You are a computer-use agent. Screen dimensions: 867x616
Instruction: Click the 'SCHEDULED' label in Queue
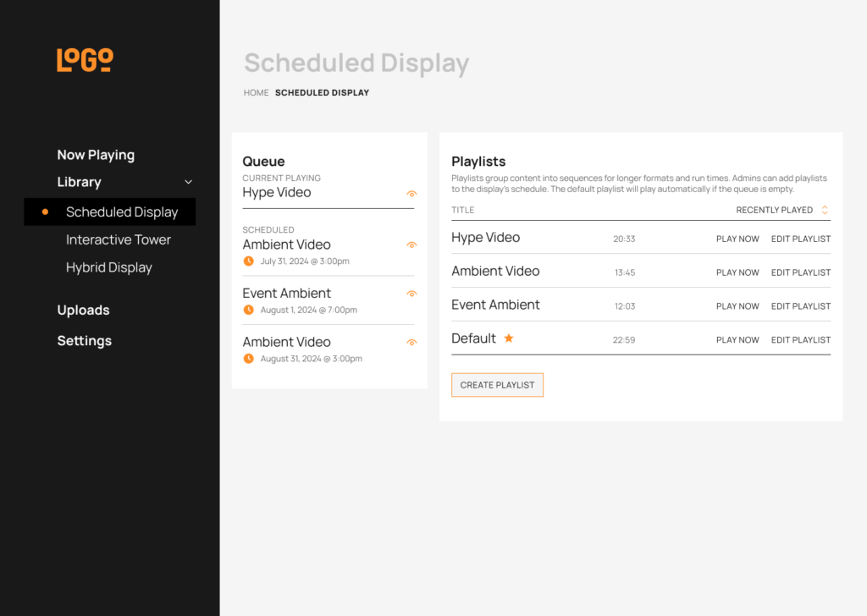pyautogui.click(x=268, y=230)
